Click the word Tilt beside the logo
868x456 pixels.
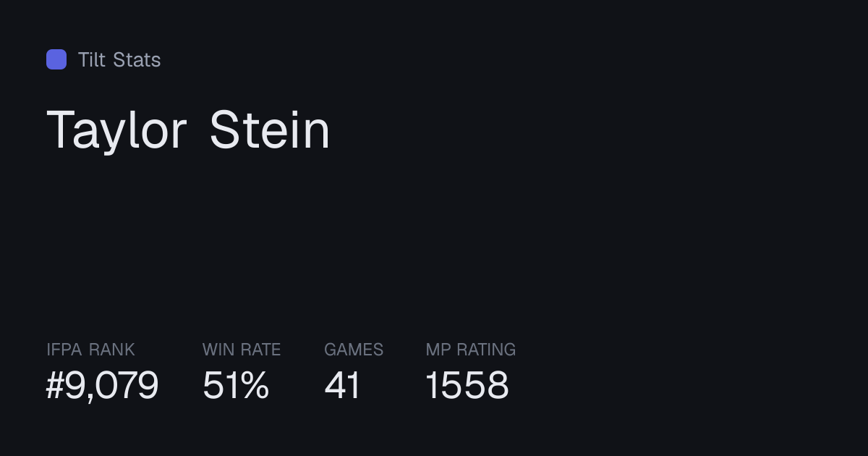(92, 59)
